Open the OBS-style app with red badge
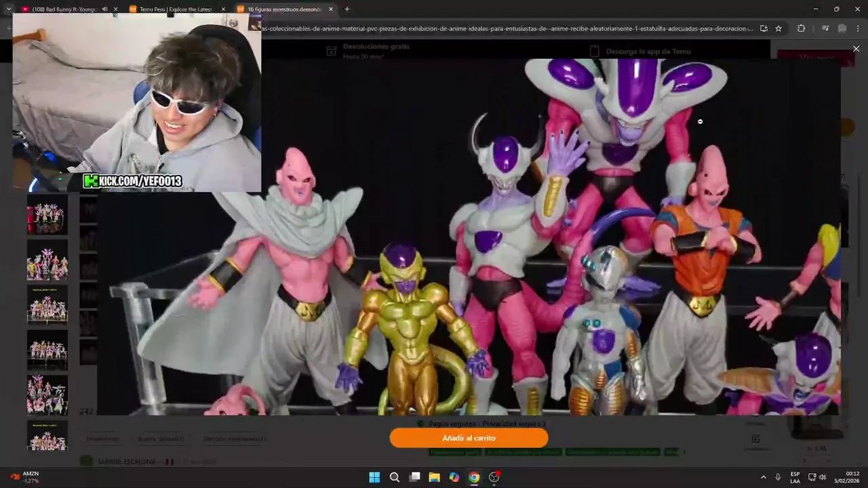Screen dimensions: 868x488 494,477
